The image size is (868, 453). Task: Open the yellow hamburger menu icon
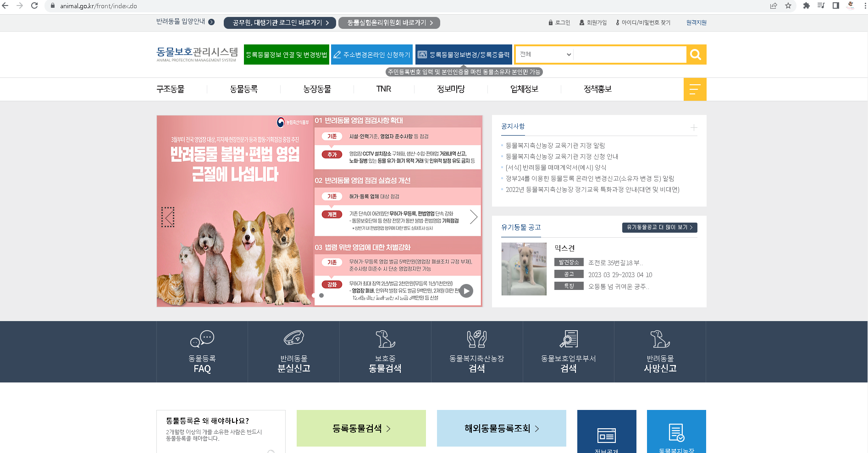point(695,89)
